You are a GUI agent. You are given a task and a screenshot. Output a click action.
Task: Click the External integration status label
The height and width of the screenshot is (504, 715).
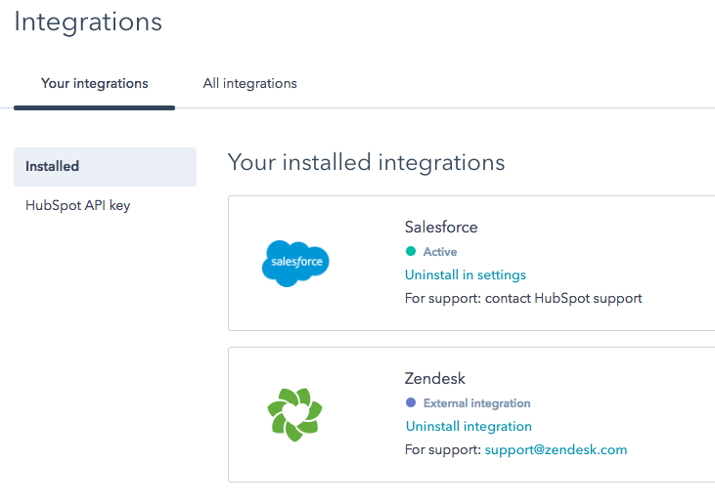[x=477, y=403]
